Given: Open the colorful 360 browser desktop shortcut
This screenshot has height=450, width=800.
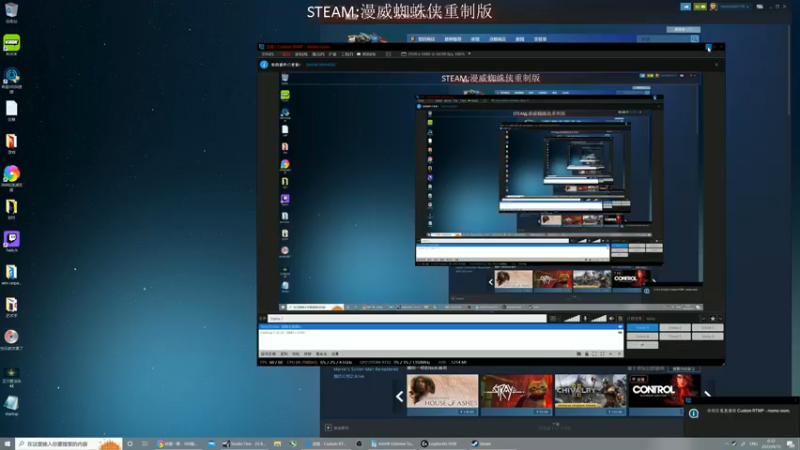Looking at the screenshot, I should 11,177.
